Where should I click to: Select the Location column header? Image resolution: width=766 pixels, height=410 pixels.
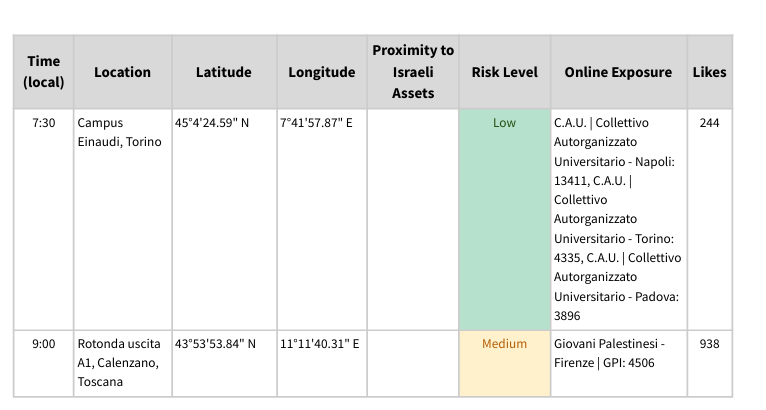click(122, 72)
